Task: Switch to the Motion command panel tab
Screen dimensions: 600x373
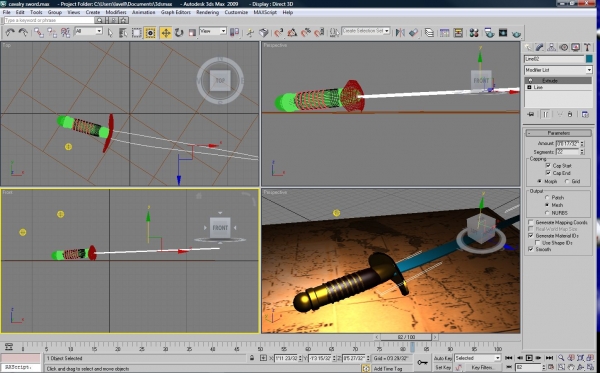Action: 563,47
